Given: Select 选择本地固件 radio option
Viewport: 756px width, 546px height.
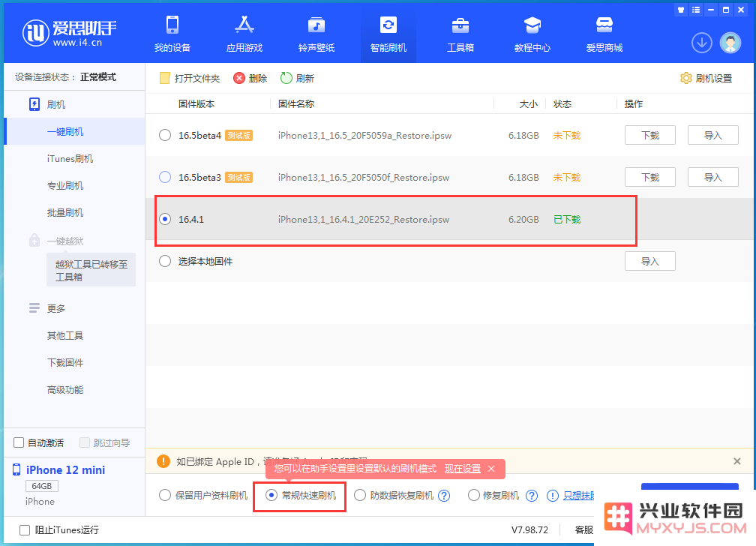Looking at the screenshot, I should point(165,261).
